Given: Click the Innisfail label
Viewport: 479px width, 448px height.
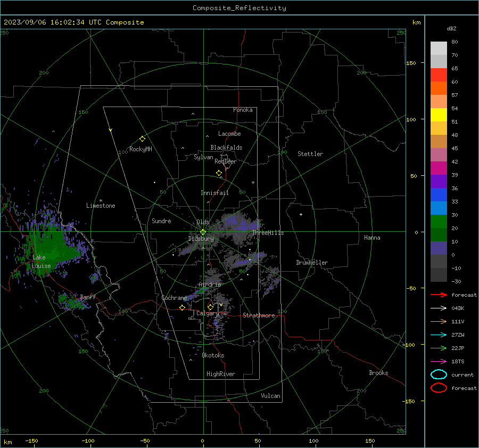Looking at the screenshot, I should (x=214, y=193).
